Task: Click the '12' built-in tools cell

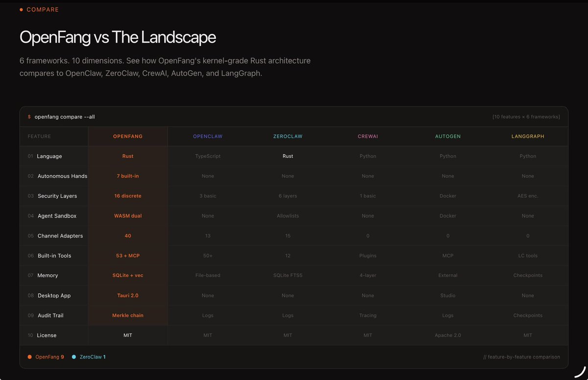Action: pos(288,256)
